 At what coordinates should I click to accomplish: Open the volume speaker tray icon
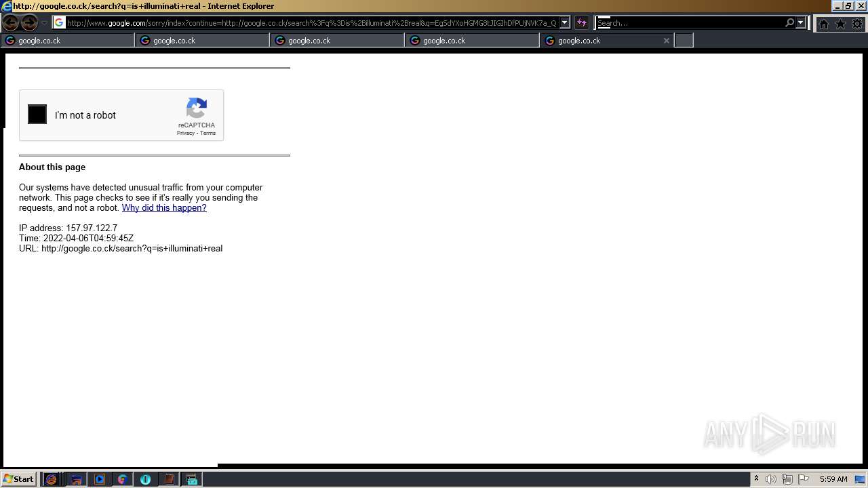point(770,479)
